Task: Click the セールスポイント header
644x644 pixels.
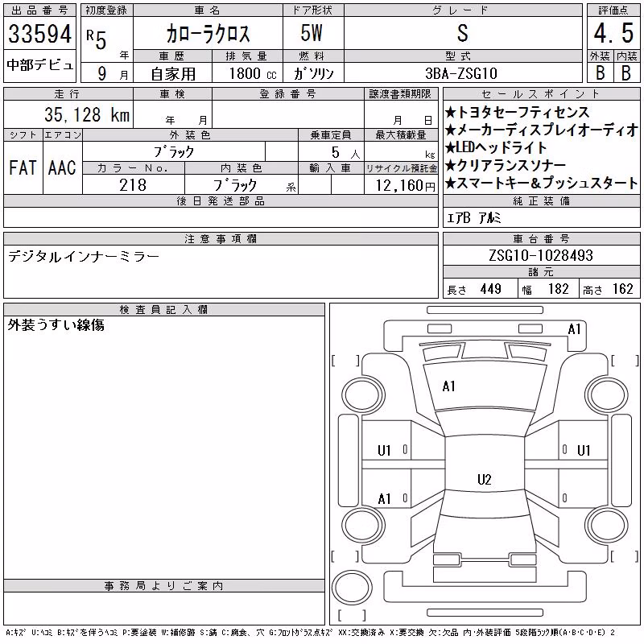Action: pyautogui.click(x=541, y=93)
